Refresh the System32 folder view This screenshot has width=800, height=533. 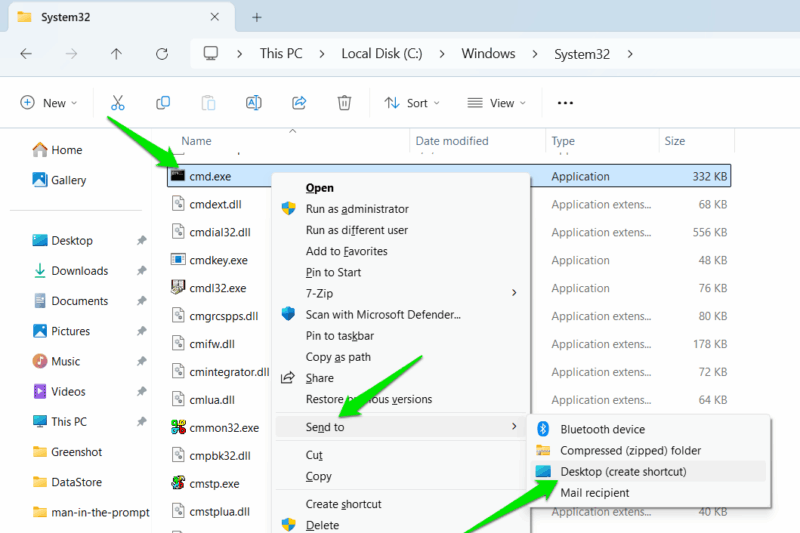pos(162,54)
